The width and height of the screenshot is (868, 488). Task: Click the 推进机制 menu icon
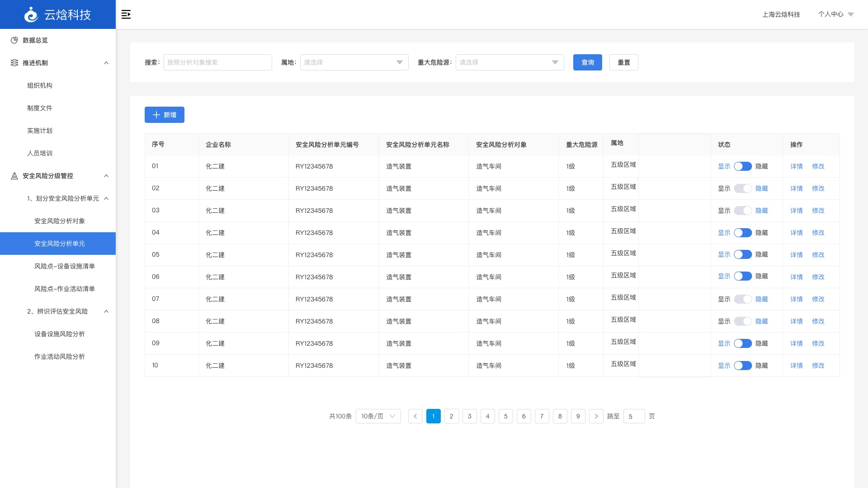[x=14, y=63]
